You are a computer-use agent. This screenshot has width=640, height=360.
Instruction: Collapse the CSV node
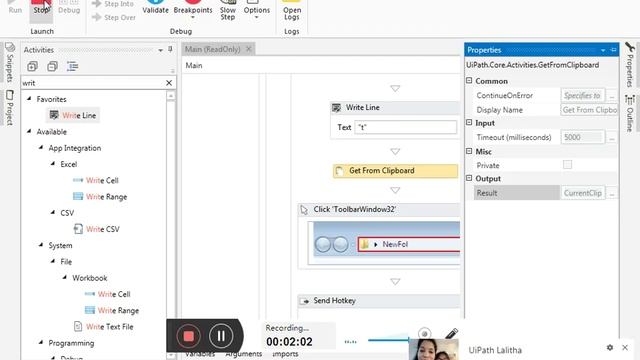coord(53,213)
